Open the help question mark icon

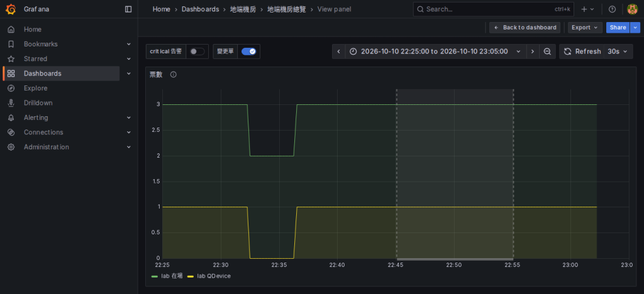(x=612, y=9)
